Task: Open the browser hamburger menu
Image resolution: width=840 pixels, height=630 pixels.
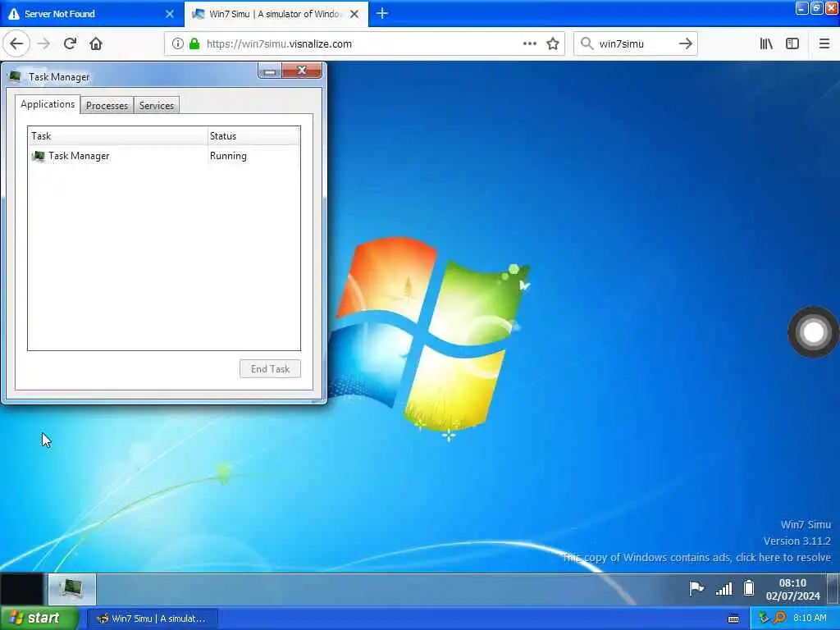Action: (x=824, y=44)
